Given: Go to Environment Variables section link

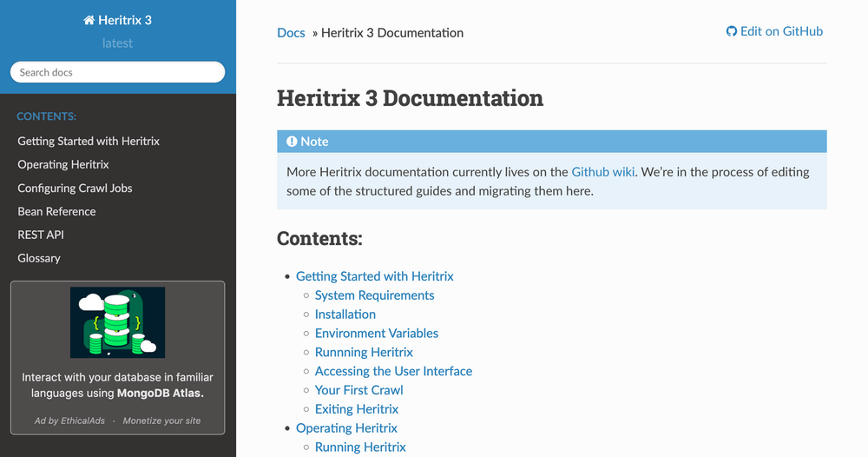Looking at the screenshot, I should coord(376,334).
